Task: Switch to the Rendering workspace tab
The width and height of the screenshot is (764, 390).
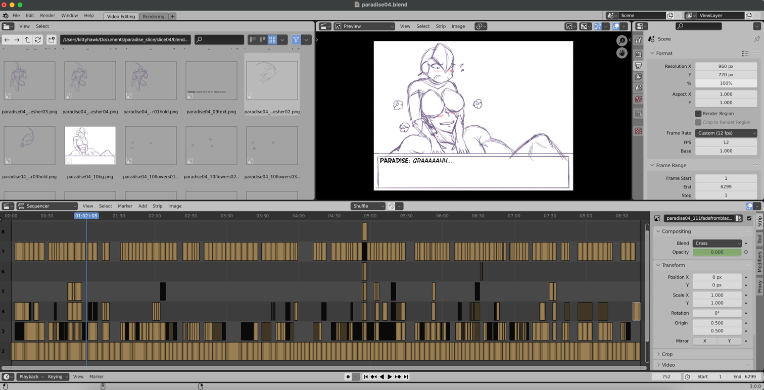Action: coord(154,16)
